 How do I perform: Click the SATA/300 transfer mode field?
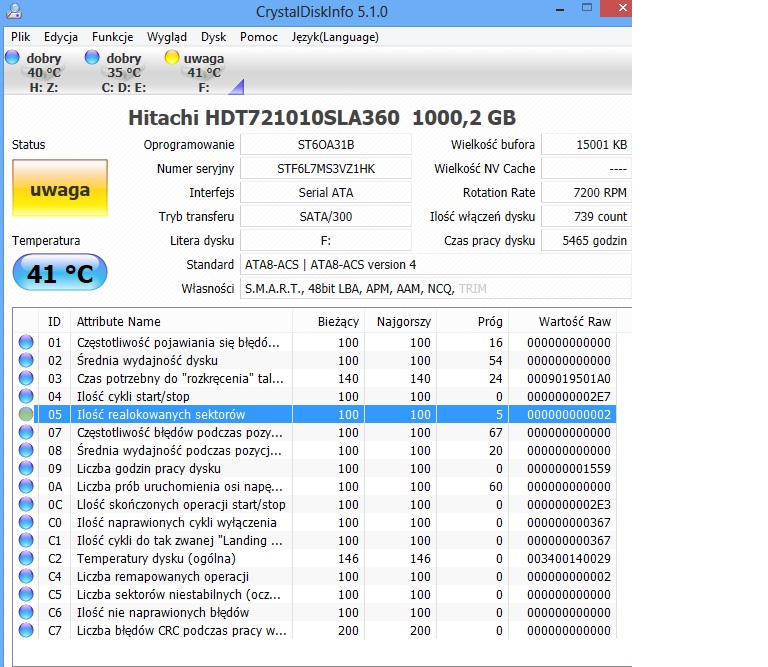tap(326, 216)
